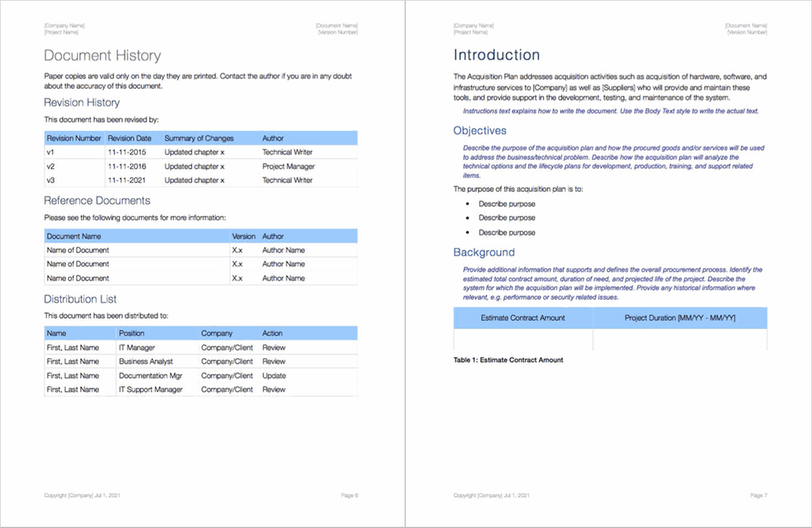Select the Document History heading
812x528 pixels.
102,55
